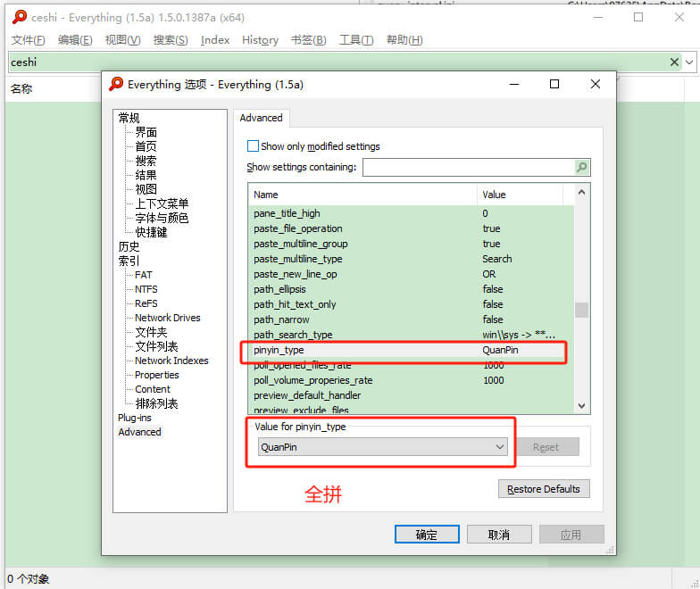Open the 帮助(H) menu

click(x=404, y=39)
